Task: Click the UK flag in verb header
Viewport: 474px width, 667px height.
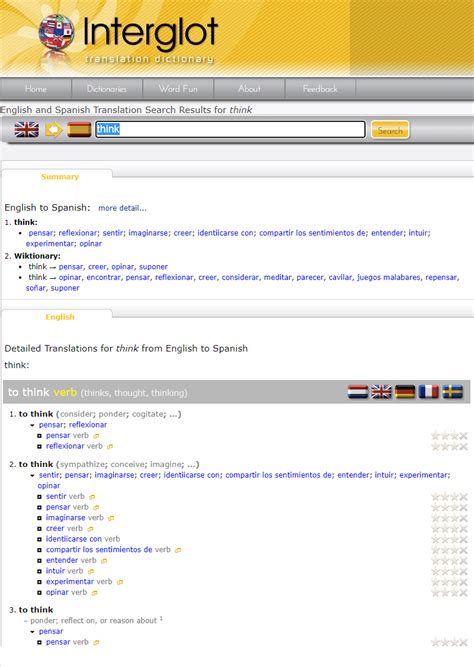Action: coord(381,392)
